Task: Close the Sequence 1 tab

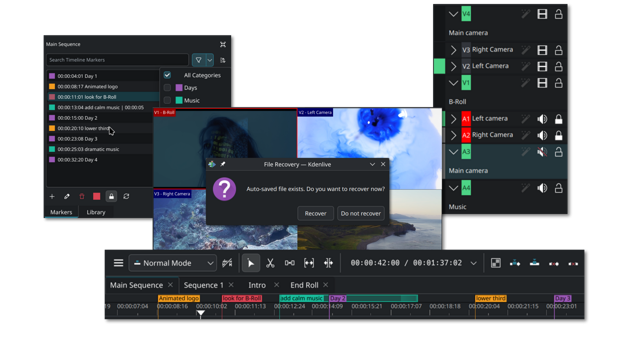Action: (231, 285)
